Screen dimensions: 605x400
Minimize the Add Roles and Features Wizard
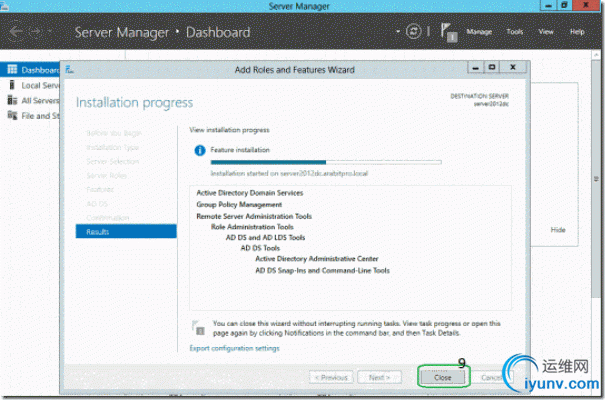476,68
